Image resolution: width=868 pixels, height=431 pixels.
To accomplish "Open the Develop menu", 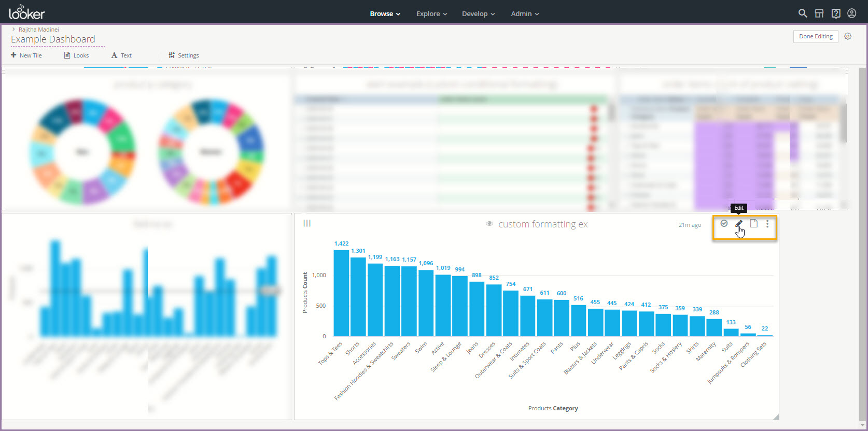I will point(478,14).
